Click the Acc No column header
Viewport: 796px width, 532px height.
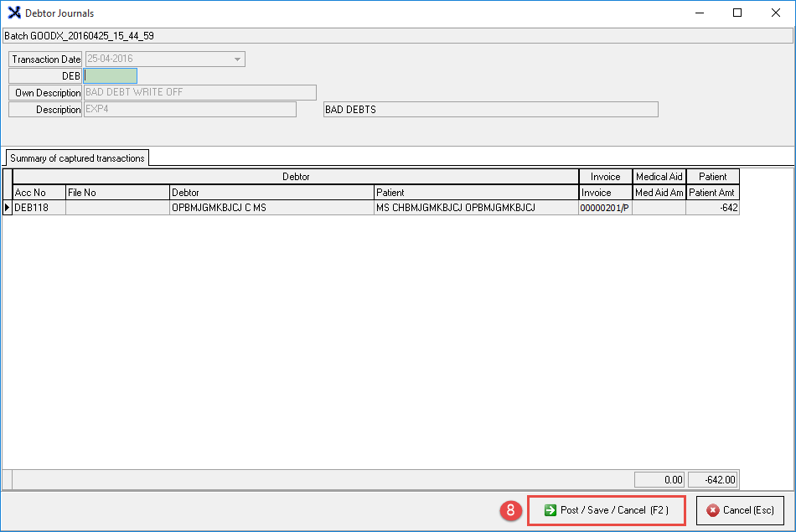point(39,193)
